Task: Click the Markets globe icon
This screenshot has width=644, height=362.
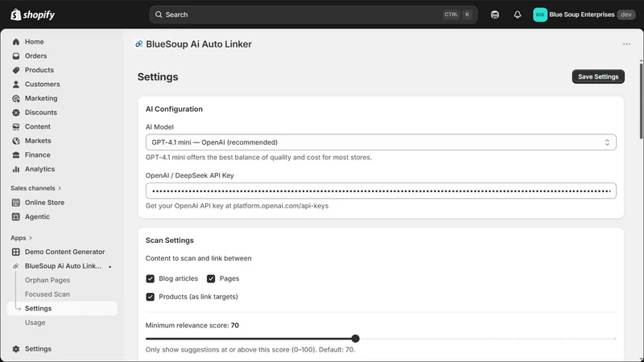Action: [16, 141]
